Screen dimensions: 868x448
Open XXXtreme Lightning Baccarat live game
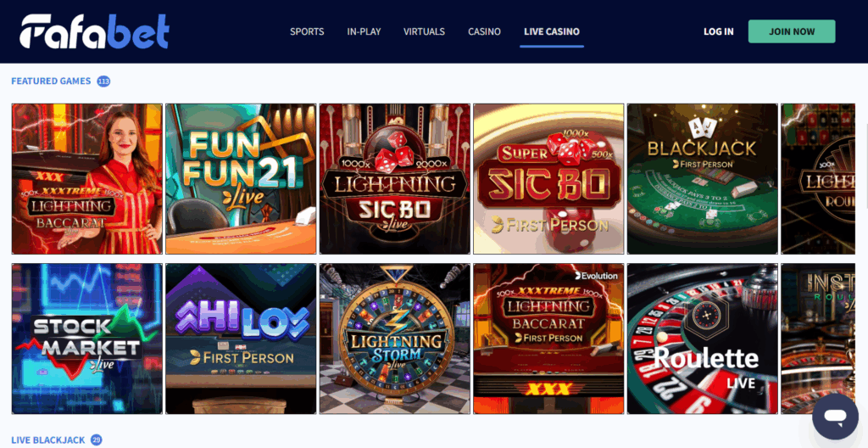click(x=87, y=178)
